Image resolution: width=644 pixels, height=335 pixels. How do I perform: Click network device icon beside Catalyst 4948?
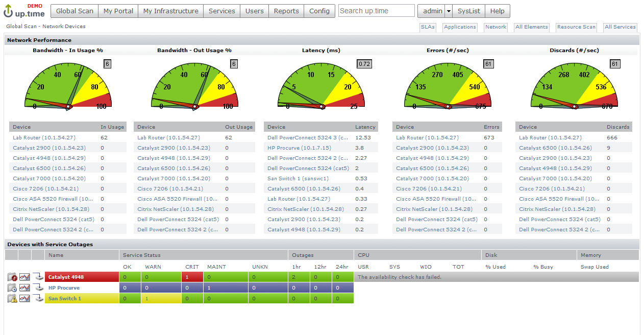[38, 277]
